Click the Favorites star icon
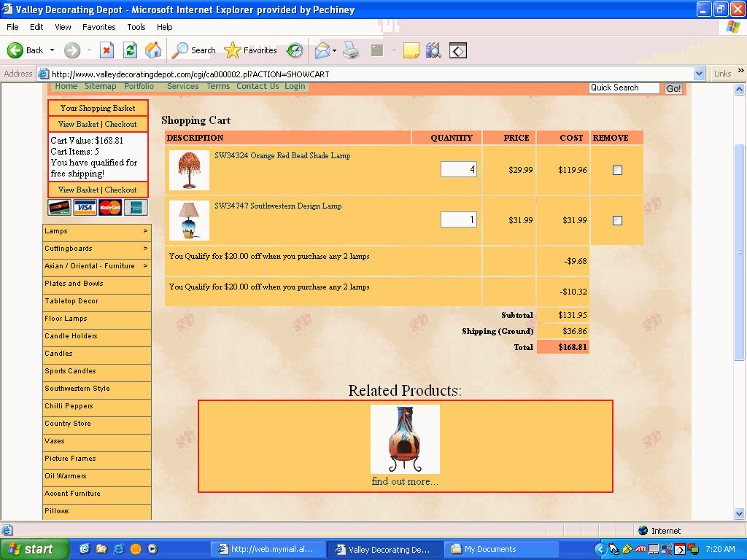Viewport: 747px width, 560px height. pos(233,50)
